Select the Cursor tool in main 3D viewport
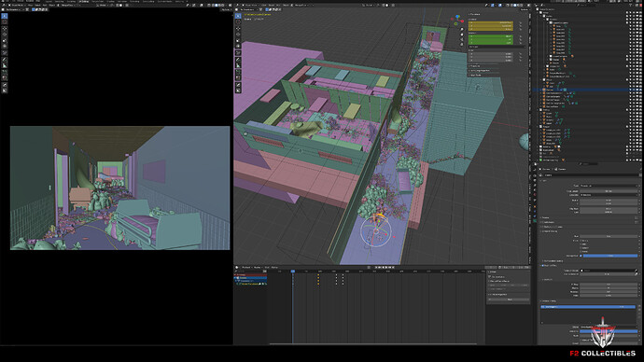644x362 pixels. pos(238,22)
